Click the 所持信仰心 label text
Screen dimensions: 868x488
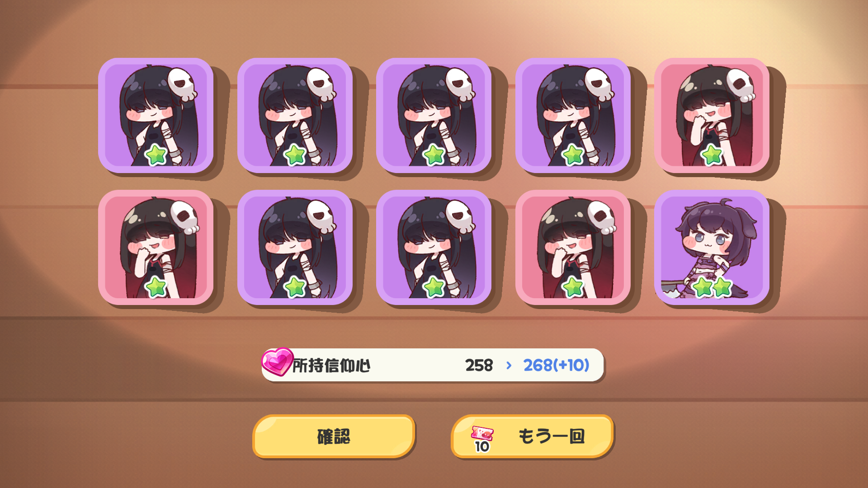331,366
